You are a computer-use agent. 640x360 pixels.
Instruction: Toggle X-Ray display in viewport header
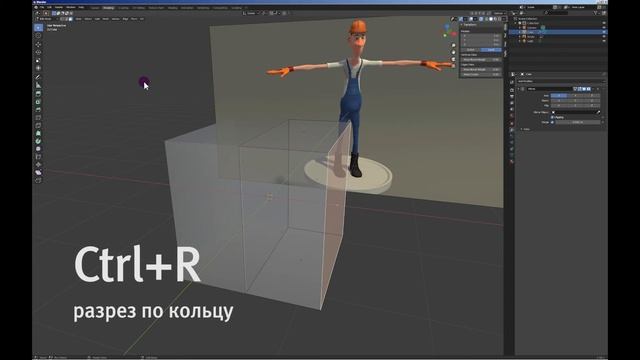pos(481,19)
